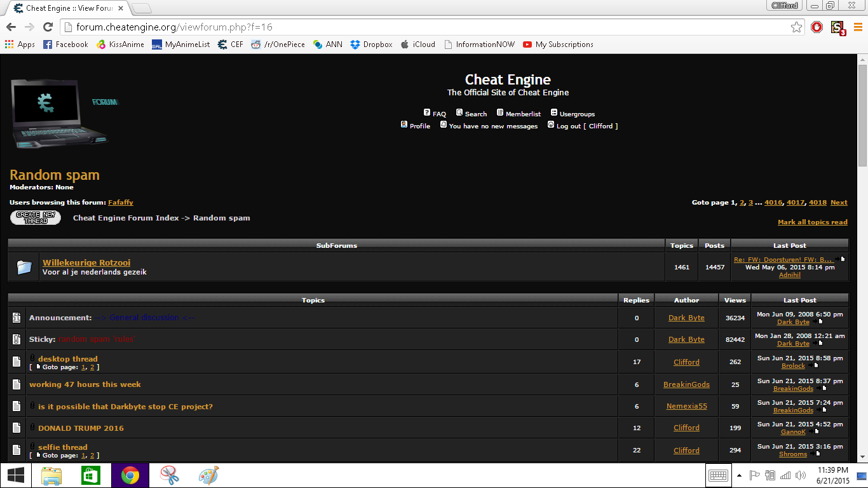Viewport: 868px width, 488px height.
Task: Open the InformationNOW bookmark
Action: tap(479, 44)
